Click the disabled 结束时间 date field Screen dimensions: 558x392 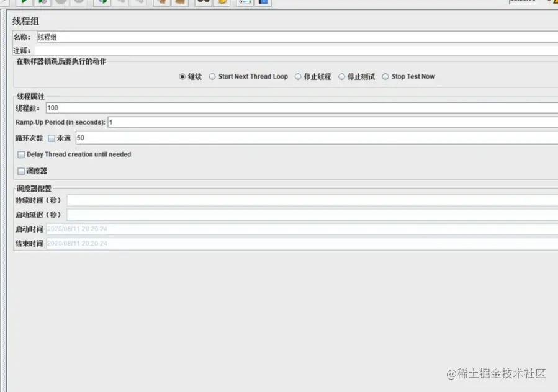pyautogui.click(x=302, y=243)
